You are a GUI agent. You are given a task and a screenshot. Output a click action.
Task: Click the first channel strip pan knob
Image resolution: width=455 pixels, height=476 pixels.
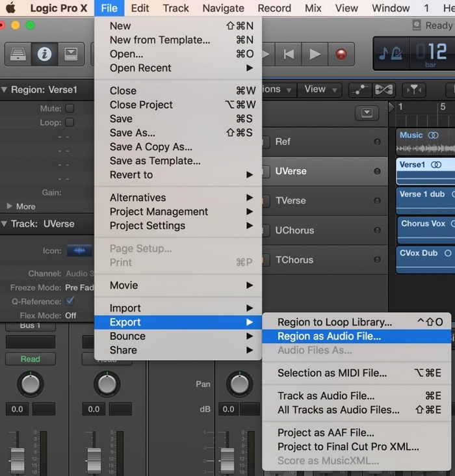point(31,384)
